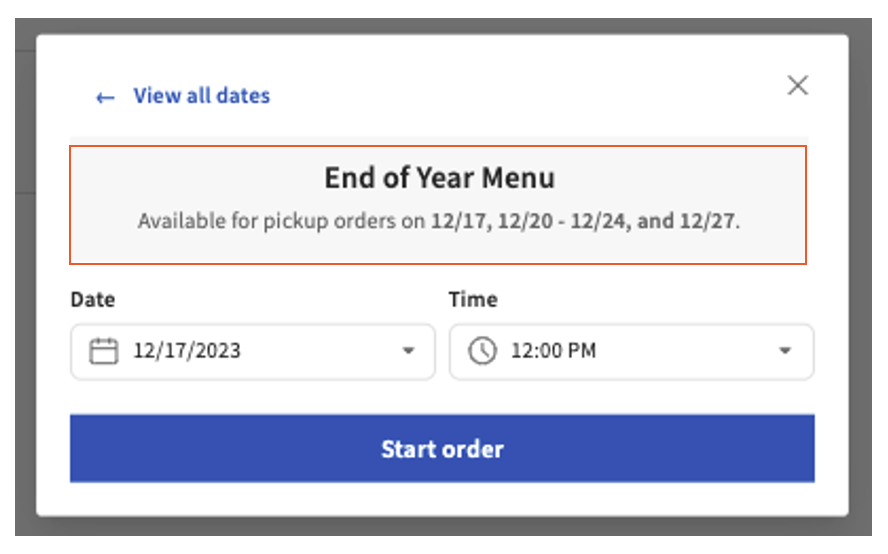This screenshot has height=554, width=888.
Task: Expand the Time dropdown arrow
Action: point(785,351)
